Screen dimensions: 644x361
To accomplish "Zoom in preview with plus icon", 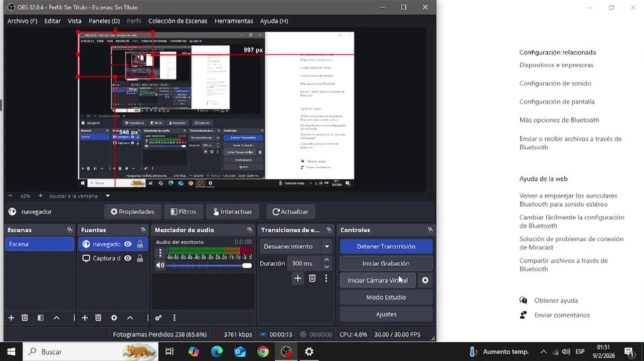I will 41,196.
